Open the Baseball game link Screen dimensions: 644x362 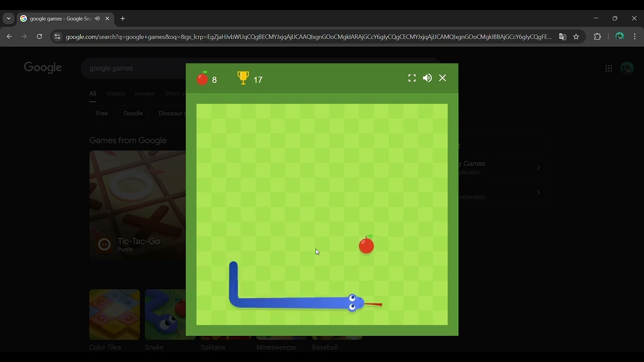(x=325, y=347)
